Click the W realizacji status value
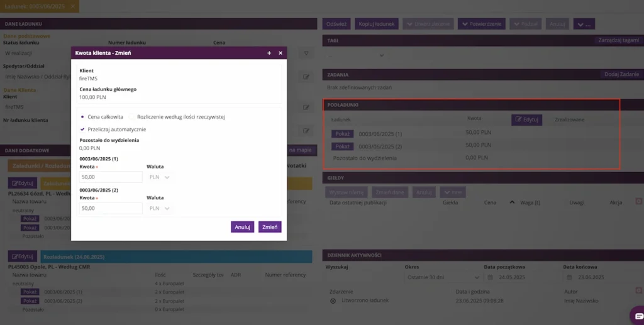The width and height of the screenshot is (644, 325). coord(18,53)
